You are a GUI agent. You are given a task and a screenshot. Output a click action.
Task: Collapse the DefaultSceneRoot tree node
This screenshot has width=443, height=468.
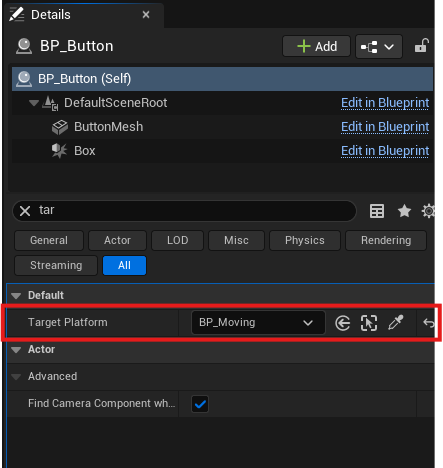pos(34,103)
